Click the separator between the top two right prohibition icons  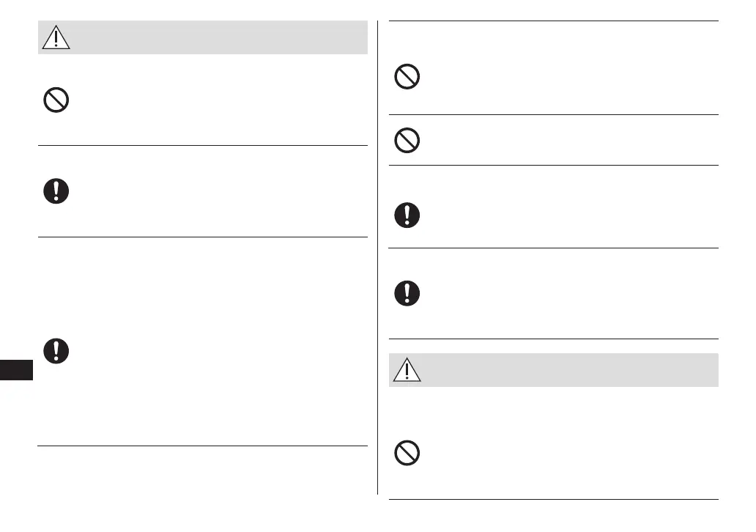point(553,114)
